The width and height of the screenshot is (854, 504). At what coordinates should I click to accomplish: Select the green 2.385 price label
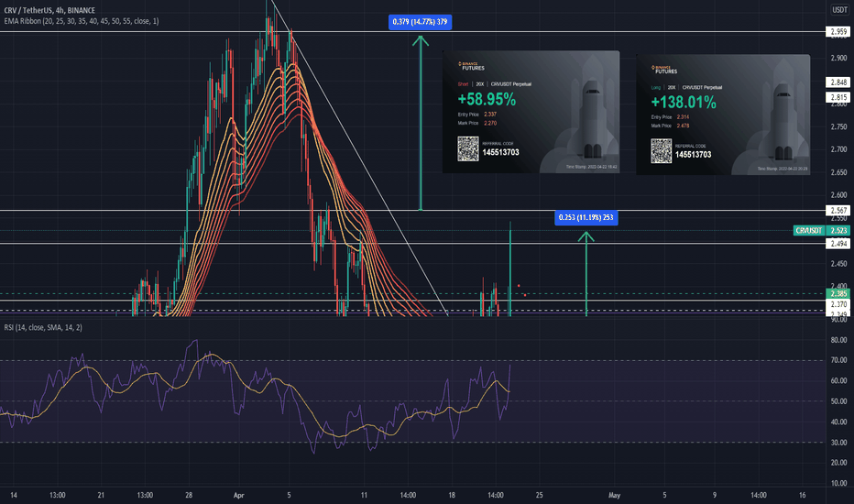point(838,293)
